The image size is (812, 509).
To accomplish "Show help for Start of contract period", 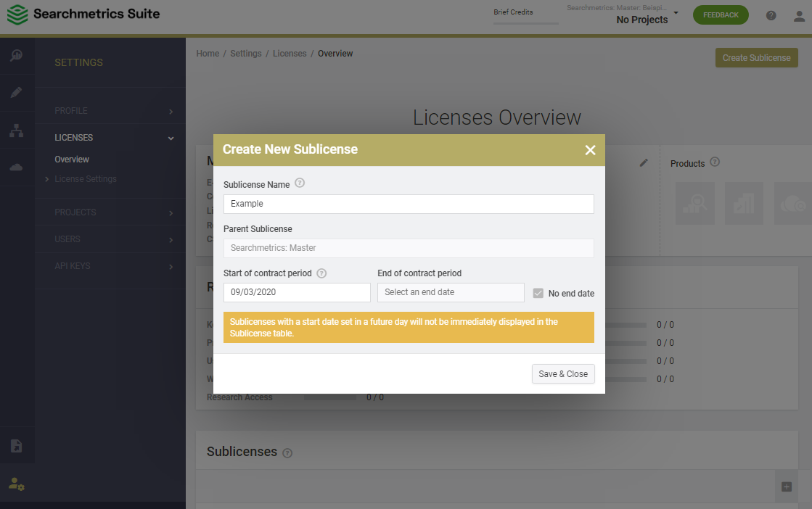I will 321,273.
